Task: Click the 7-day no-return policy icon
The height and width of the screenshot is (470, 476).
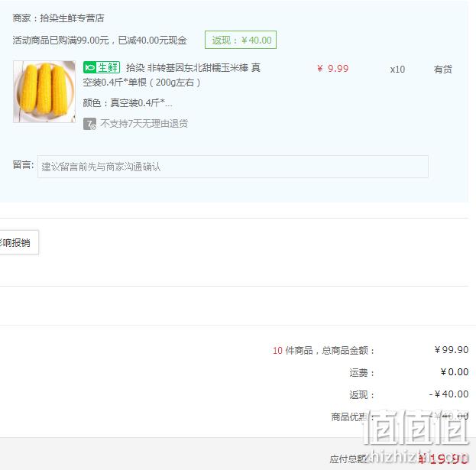Action: (89, 124)
